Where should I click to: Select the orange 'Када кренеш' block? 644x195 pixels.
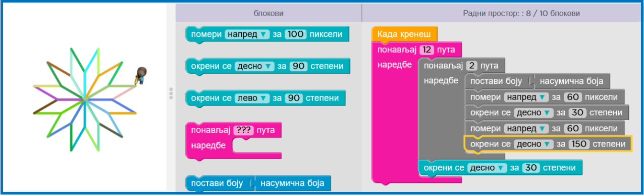pyautogui.click(x=404, y=34)
